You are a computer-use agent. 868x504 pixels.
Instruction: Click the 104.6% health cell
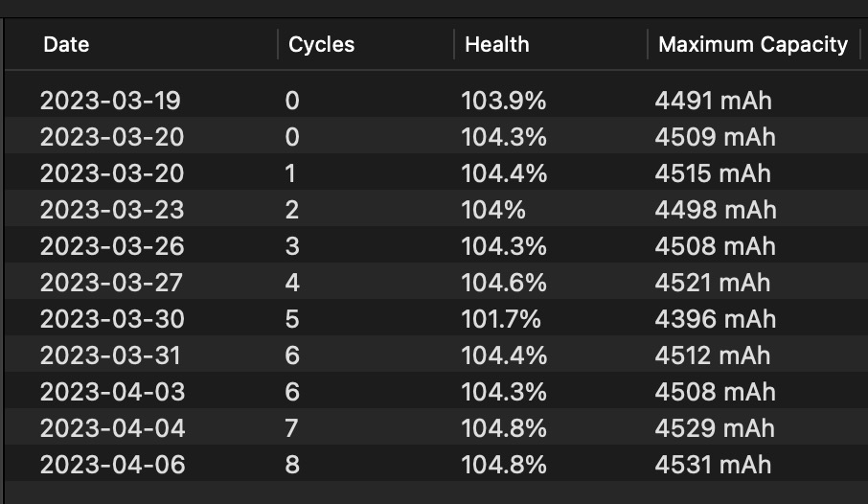pos(504,283)
